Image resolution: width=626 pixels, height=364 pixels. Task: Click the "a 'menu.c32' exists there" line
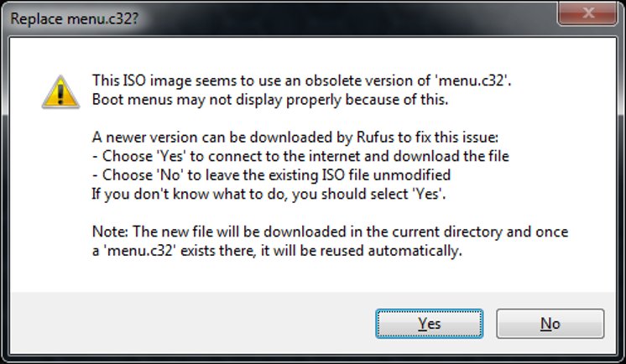coord(277,251)
